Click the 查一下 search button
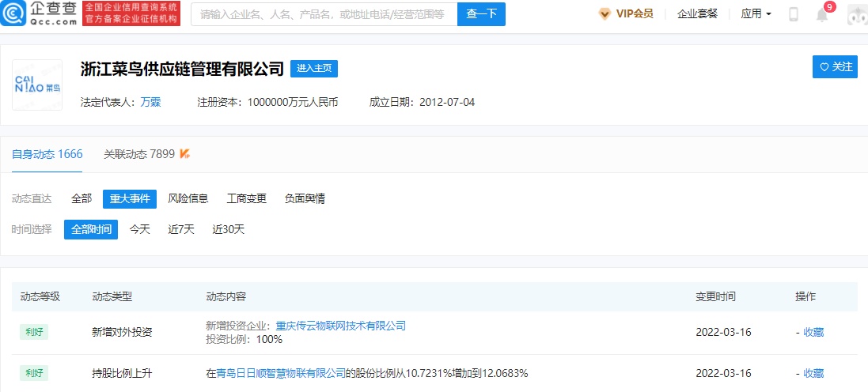The width and height of the screenshot is (868, 392). click(481, 14)
